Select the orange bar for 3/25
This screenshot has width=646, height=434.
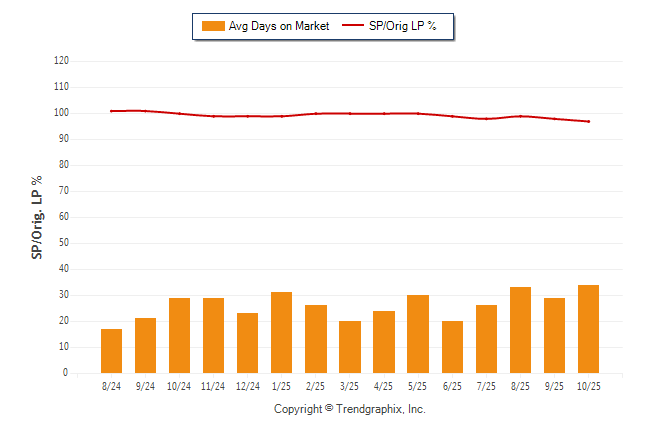point(350,347)
